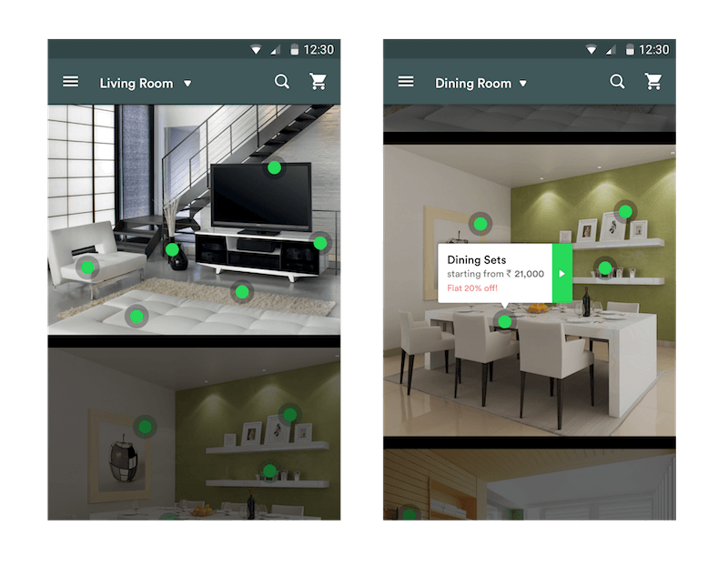The image size is (728, 565).
Task: Tap search icon in Dining Room header
Action: [617, 82]
